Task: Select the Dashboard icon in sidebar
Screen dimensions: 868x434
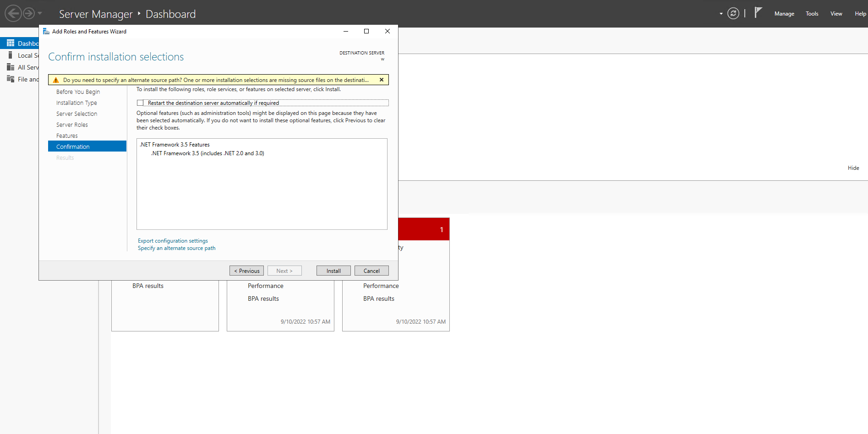Action: pos(11,43)
